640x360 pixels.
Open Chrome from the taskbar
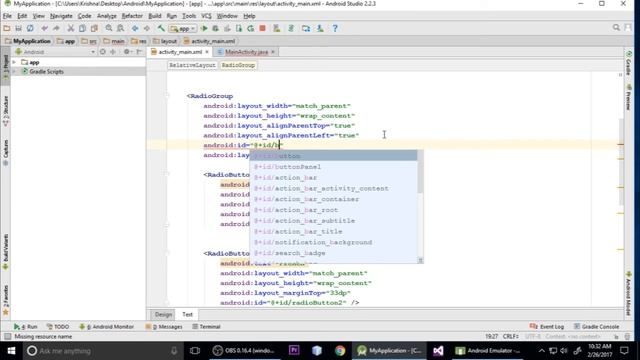[340, 351]
